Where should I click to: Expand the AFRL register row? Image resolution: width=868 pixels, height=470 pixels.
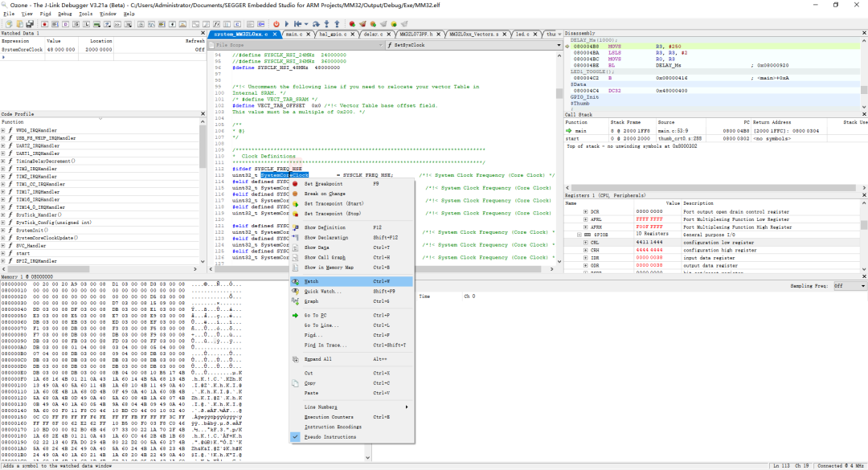click(586, 219)
